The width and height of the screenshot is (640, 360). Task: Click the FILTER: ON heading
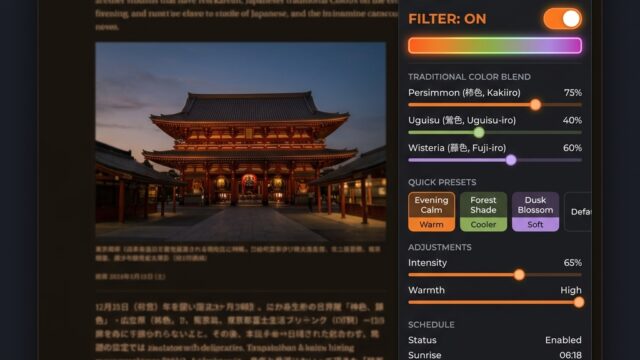[x=447, y=19]
